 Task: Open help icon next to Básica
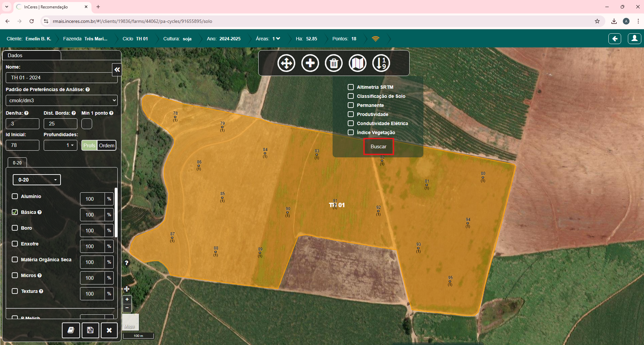[x=40, y=212]
